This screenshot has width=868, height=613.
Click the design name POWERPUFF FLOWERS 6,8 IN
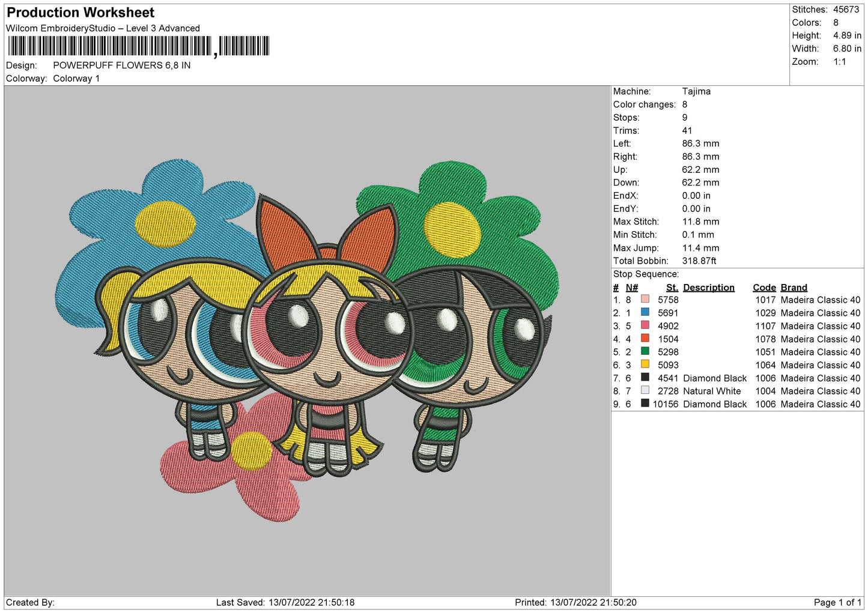pos(121,65)
